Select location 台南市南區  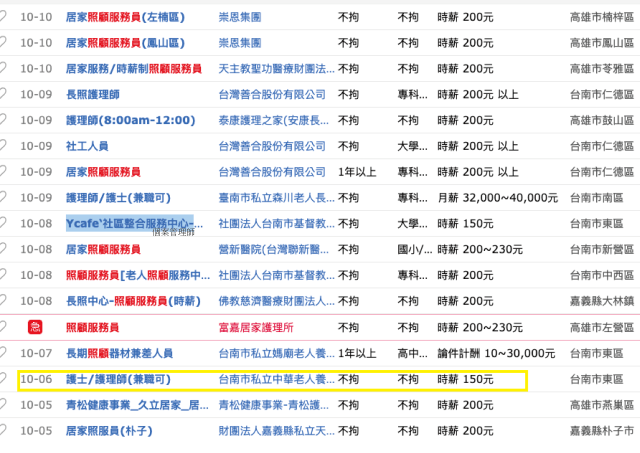597,198
